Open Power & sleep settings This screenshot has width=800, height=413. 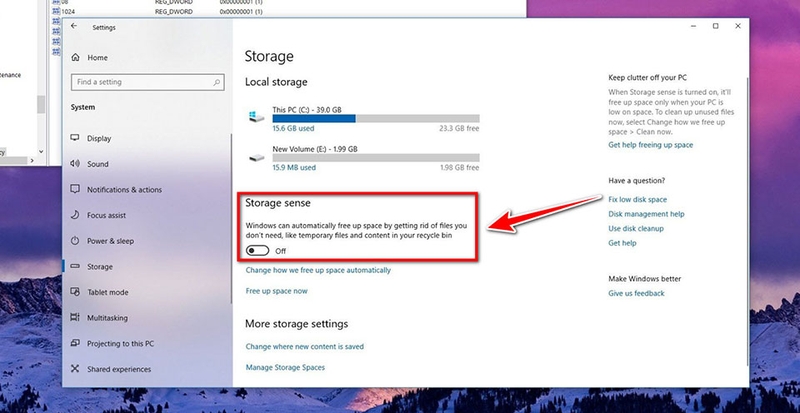pos(110,241)
